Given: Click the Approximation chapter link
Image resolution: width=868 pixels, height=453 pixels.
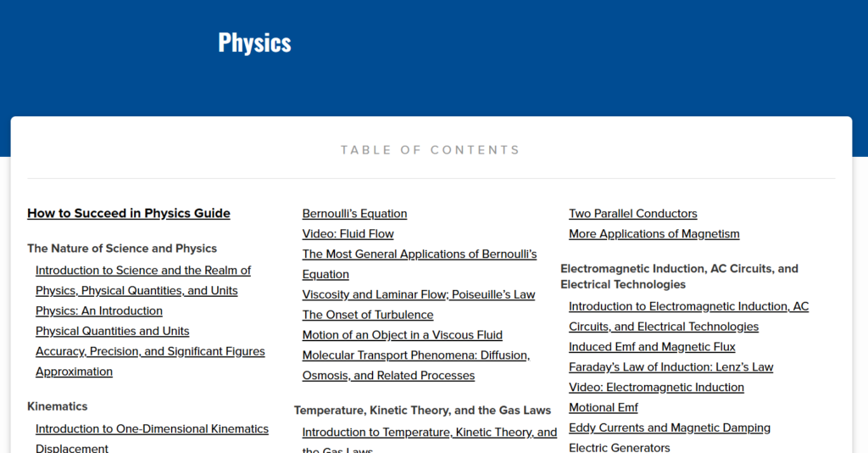Looking at the screenshot, I should 74,372.
